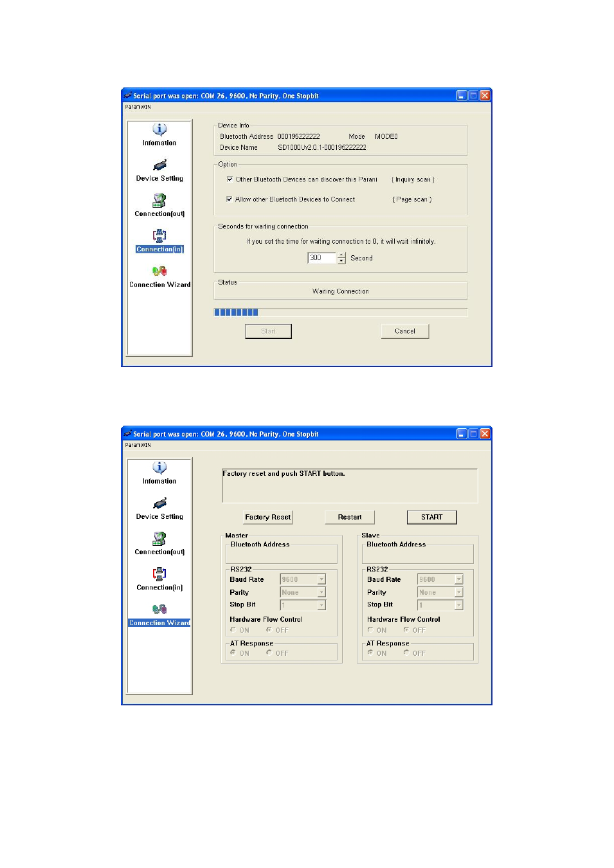Decrease waiting seconds with spinner down arrow
Image resolution: width=614 pixels, height=868 pixels.
tap(341, 261)
